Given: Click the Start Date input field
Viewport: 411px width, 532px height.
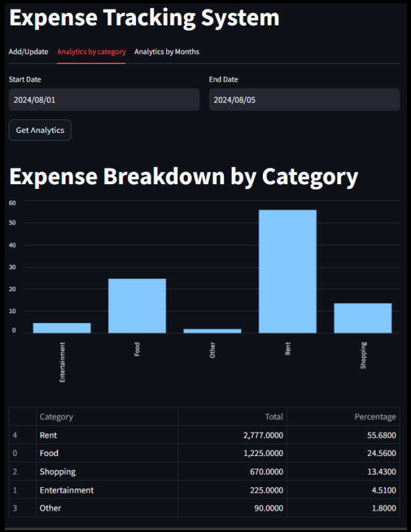Looking at the screenshot, I should click(104, 100).
